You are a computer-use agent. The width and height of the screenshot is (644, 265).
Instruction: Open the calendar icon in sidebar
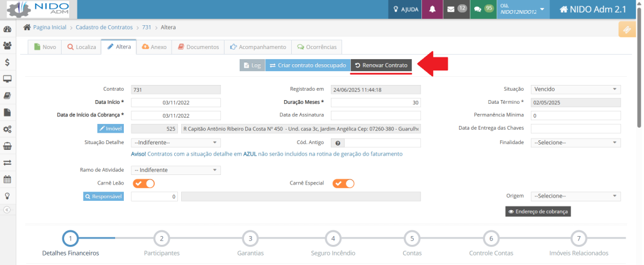pos(8,179)
